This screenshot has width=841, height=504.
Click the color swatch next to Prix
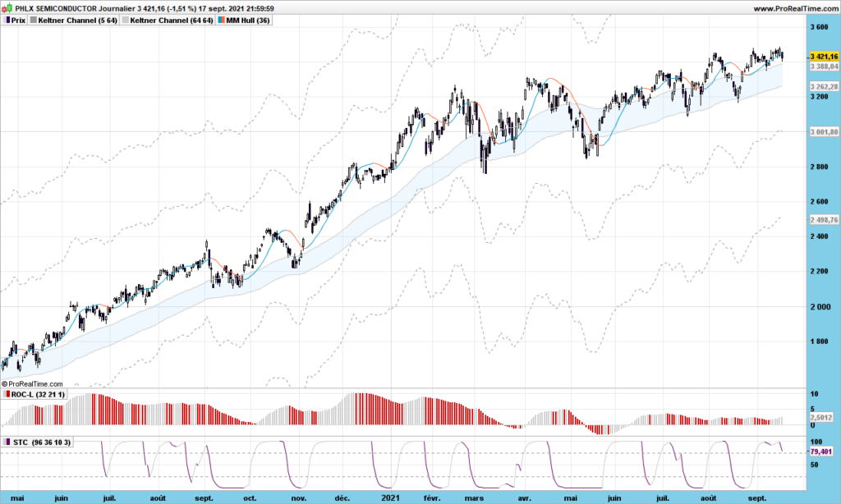point(7,21)
